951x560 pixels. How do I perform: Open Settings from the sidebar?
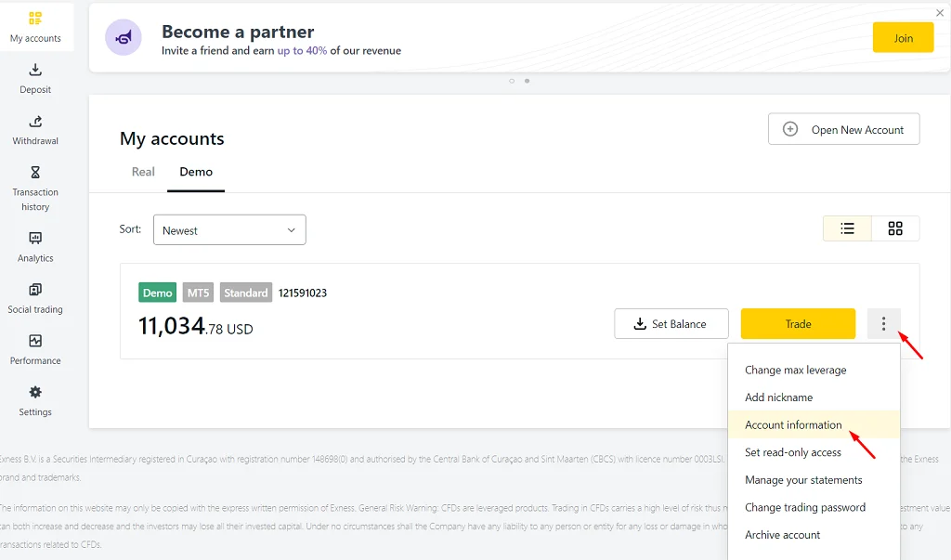[x=35, y=401]
